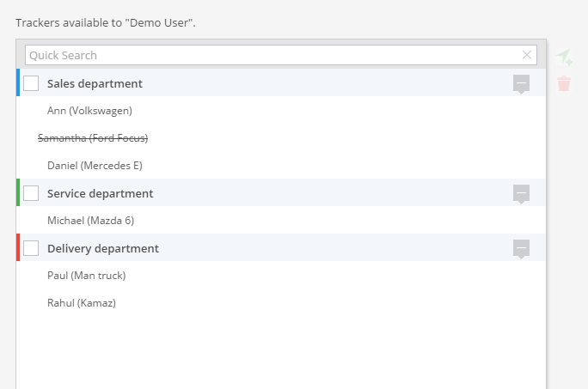Click the Delivery department group label
Image resolution: width=588 pixels, height=389 pixels.
tap(102, 248)
